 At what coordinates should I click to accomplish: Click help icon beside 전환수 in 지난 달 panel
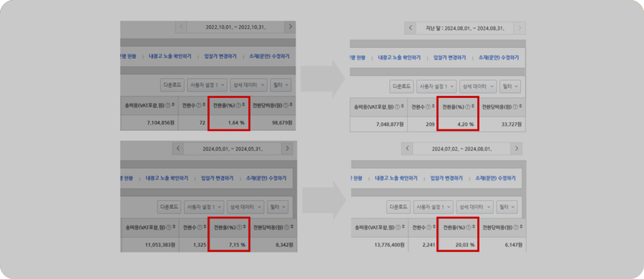point(429,107)
